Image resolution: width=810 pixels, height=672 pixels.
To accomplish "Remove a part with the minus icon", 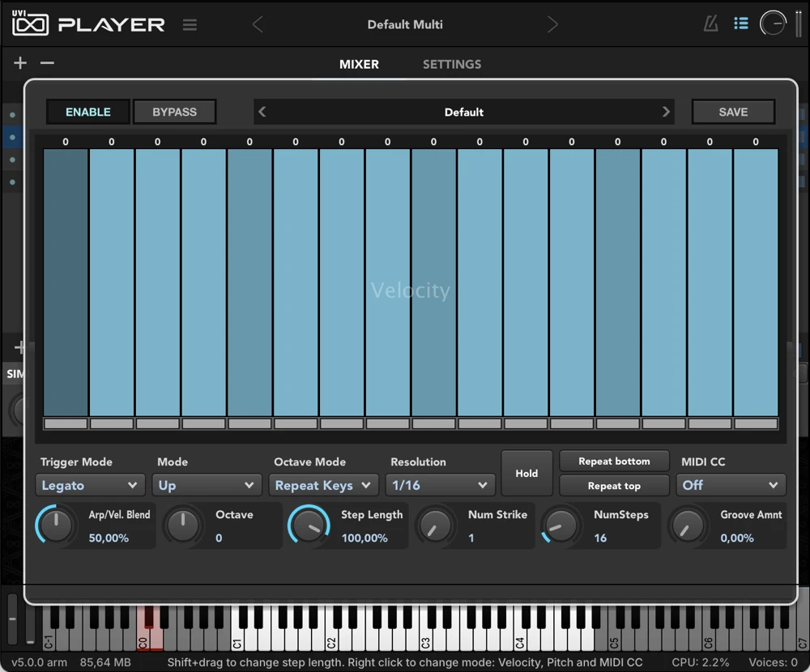I will point(47,63).
